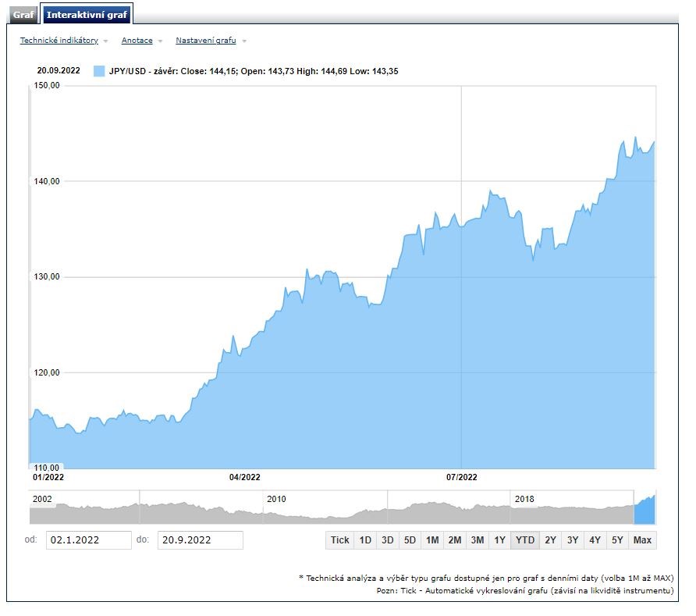Choose the 5D range button
Image resolution: width=696 pixels, height=616 pixels.
[410, 540]
